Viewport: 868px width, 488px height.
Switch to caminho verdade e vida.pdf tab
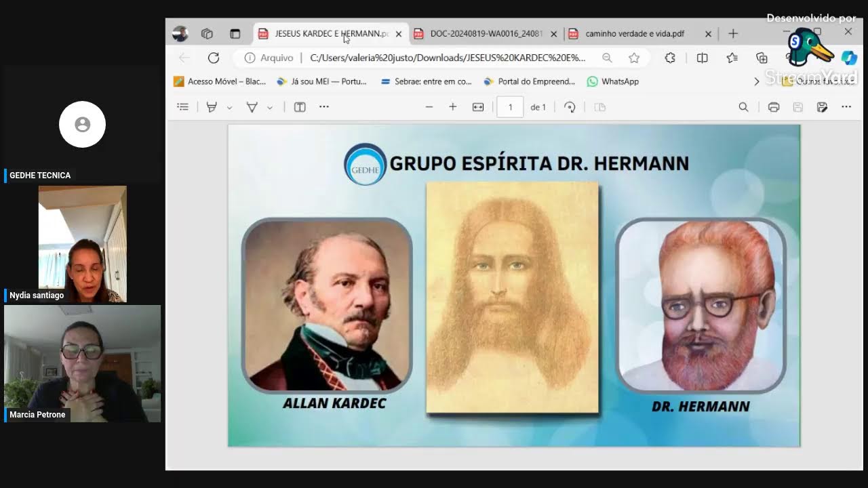[633, 33]
